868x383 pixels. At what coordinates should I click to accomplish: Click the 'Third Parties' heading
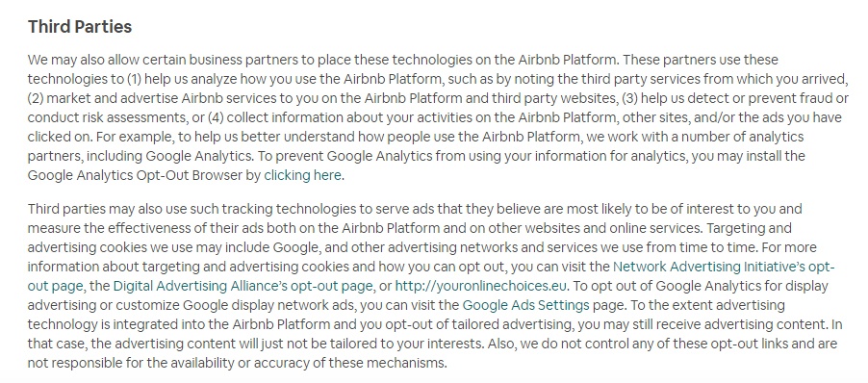[x=80, y=27]
